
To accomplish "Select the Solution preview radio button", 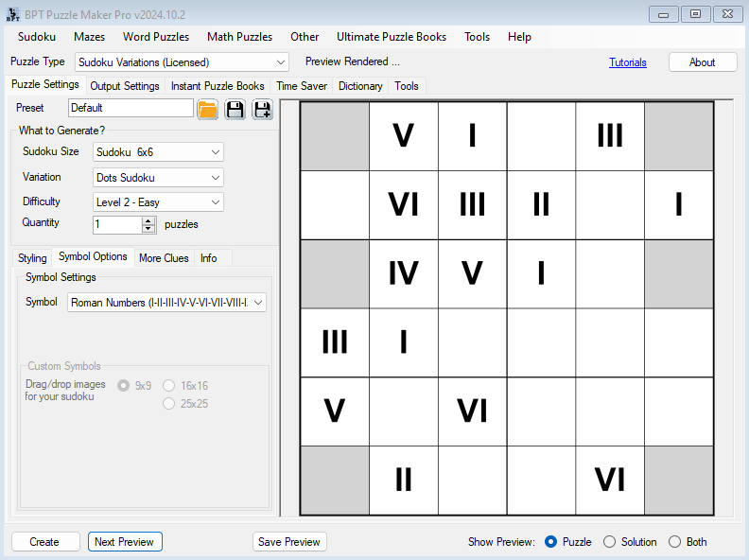I will (610, 542).
